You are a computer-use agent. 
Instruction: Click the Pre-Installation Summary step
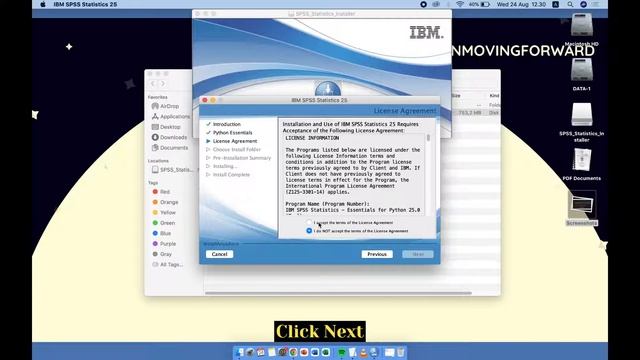tap(242, 158)
